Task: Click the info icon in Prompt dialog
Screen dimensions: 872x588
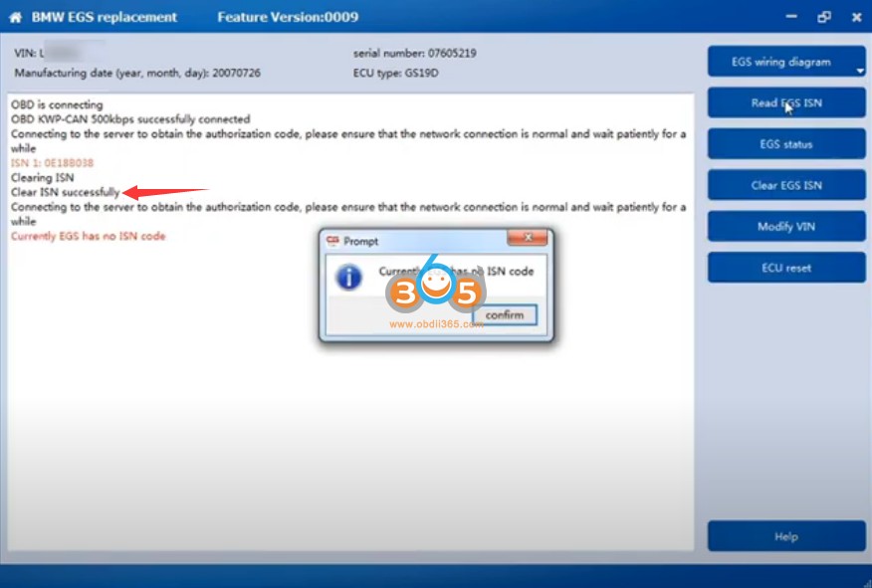Action: click(349, 277)
